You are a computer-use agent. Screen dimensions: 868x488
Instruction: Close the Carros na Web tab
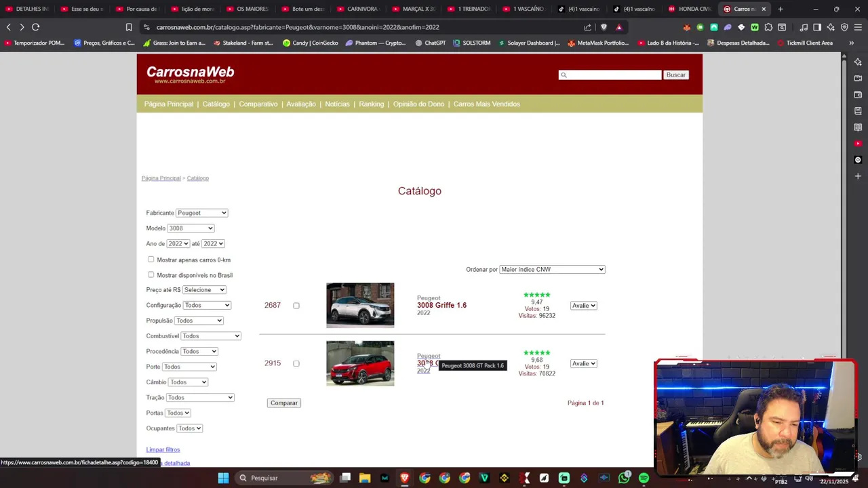click(764, 9)
